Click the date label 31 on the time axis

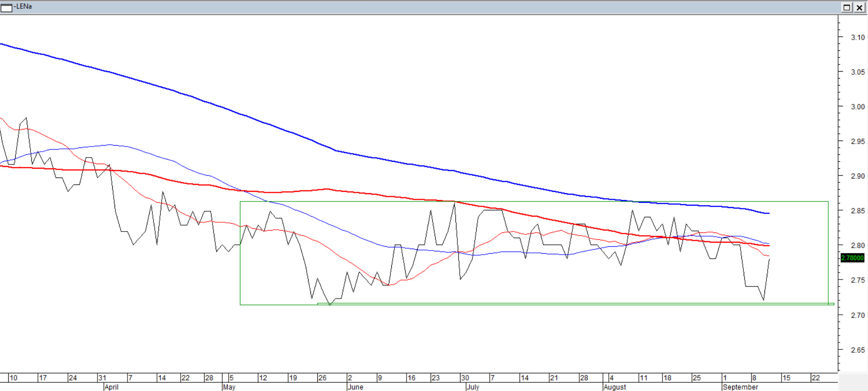(102, 378)
